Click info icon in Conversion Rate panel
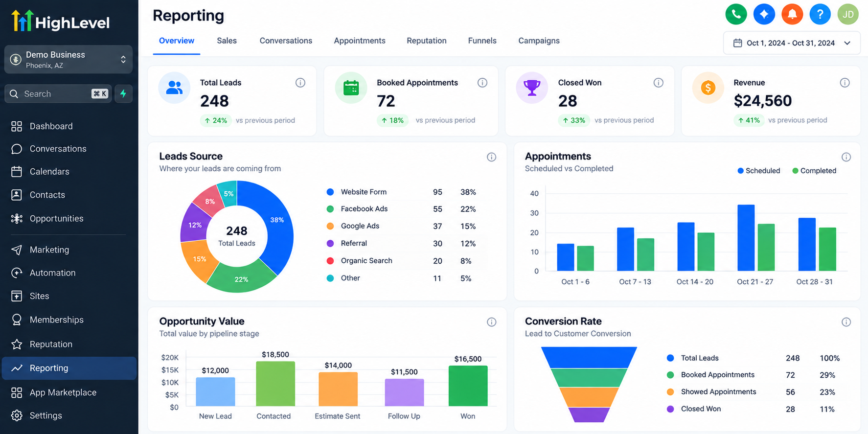The image size is (868, 434). tap(846, 322)
